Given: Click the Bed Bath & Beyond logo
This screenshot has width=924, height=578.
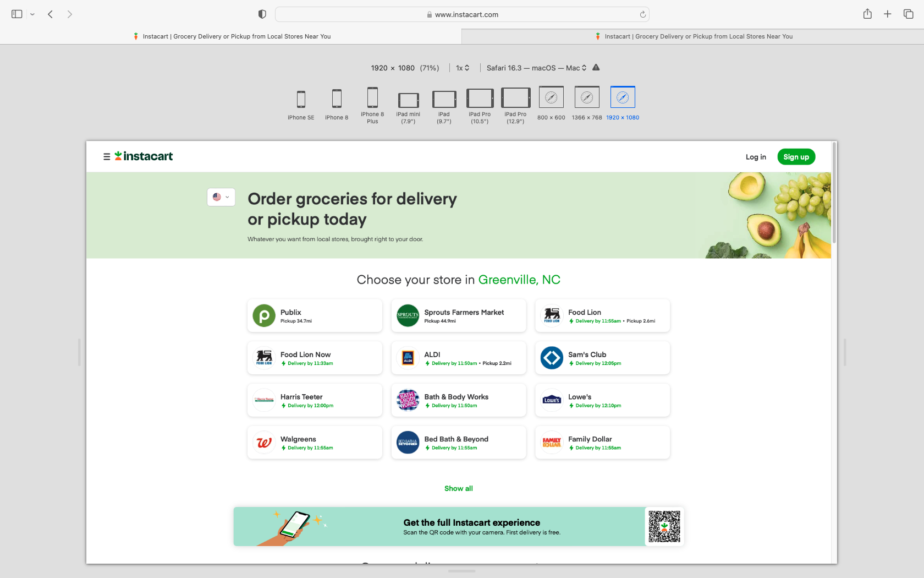Looking at the screenshot, I should tap(408, 443).
